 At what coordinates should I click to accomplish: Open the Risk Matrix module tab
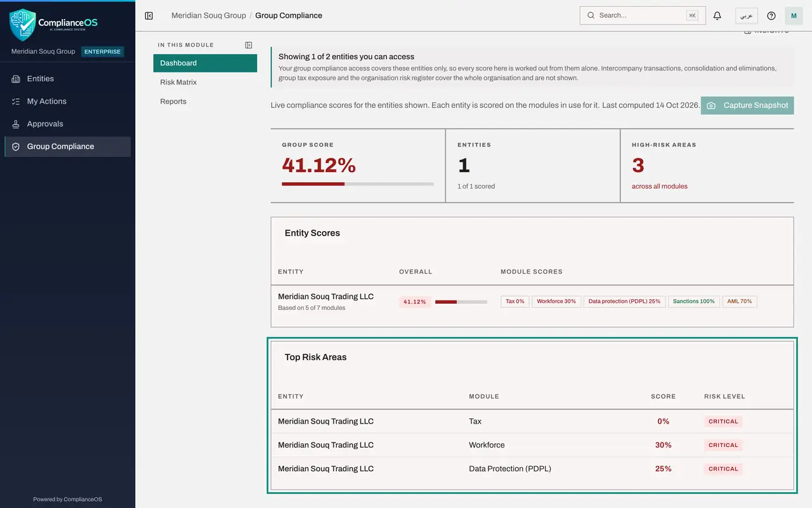click(x=205, y=82)
